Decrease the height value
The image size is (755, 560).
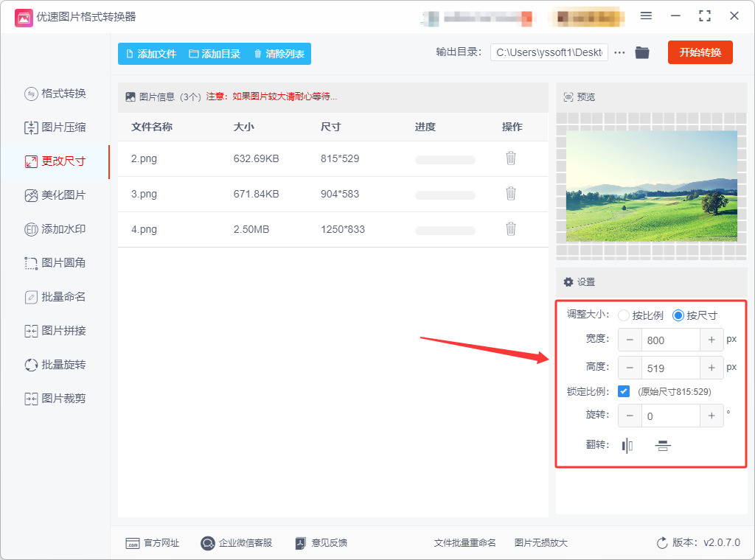[630, 368]
